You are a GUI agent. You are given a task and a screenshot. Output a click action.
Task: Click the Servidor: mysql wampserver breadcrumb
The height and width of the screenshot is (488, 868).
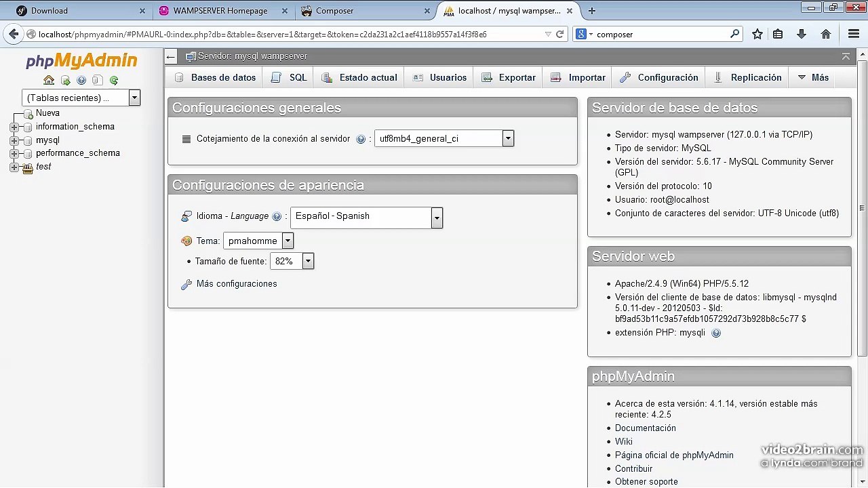tap(252, 56)
